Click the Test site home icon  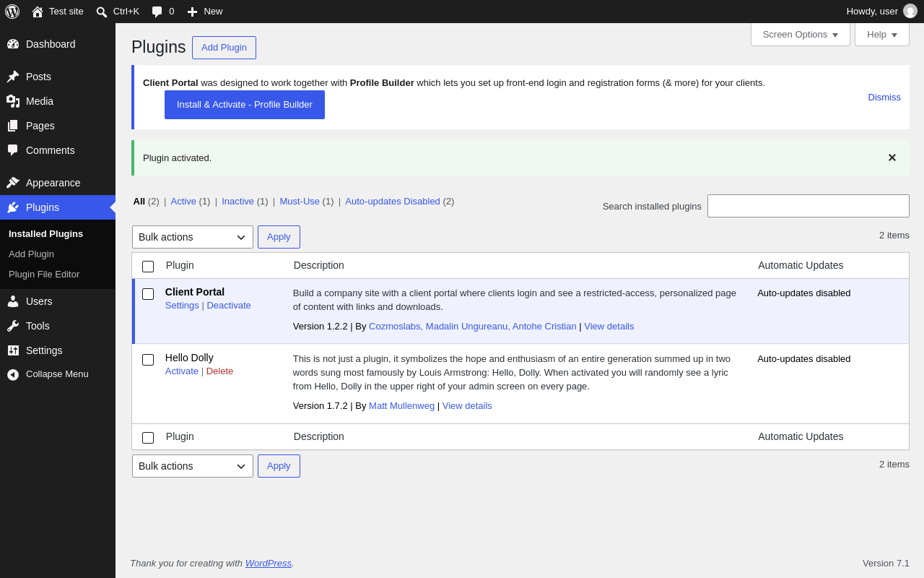pos(38,12)
